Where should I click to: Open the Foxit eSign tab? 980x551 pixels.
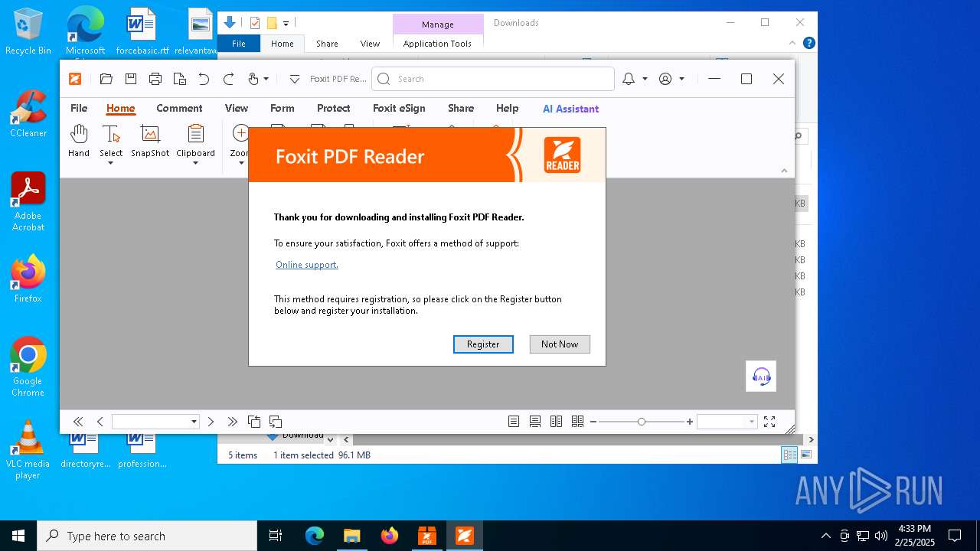point(399,109)
